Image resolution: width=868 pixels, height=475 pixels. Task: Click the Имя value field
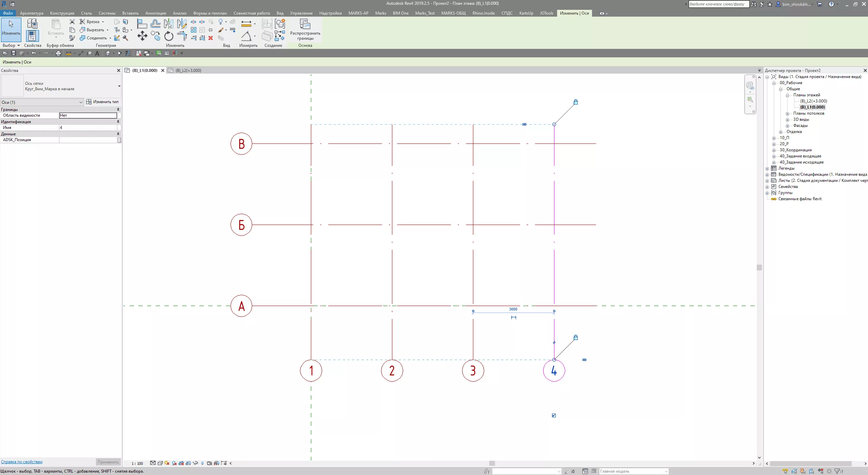tap(88, 128)
